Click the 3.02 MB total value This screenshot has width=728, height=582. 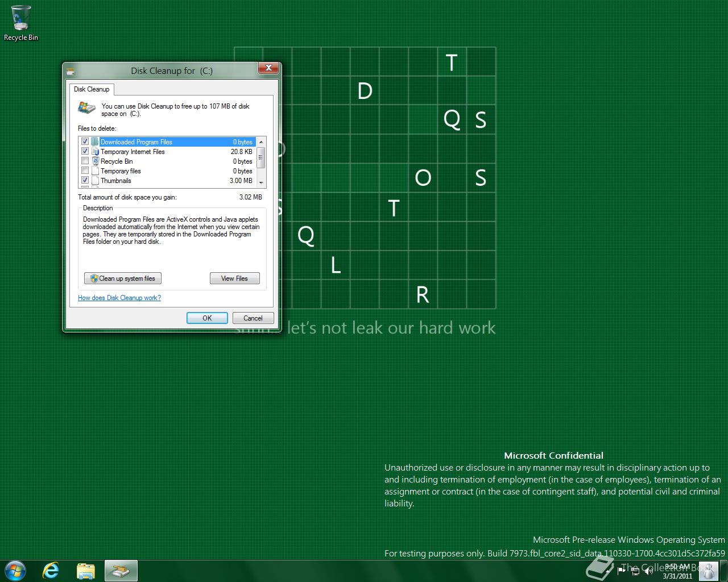(251, 197)
